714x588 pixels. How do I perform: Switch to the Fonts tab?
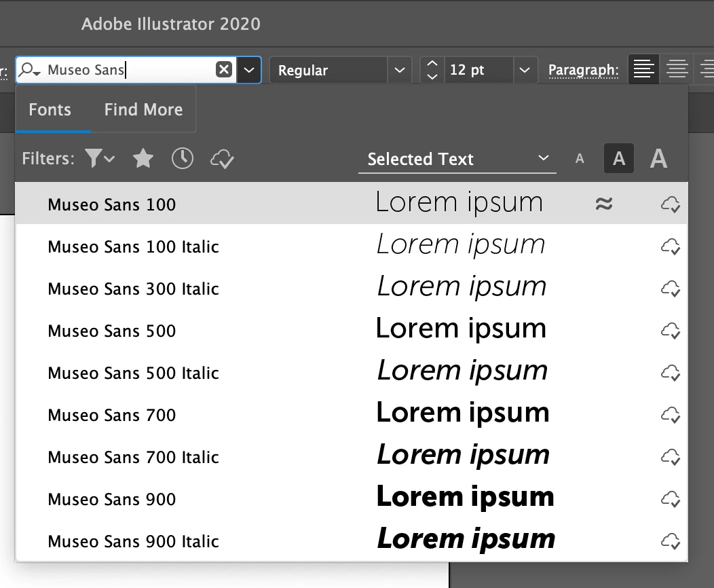coord(50,110)
